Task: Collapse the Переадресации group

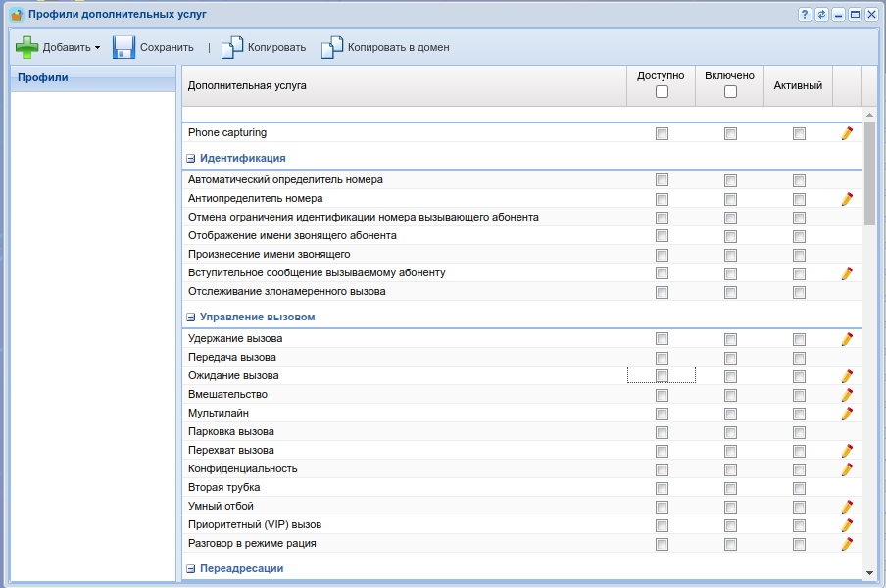Action: [x=191, y=568]
